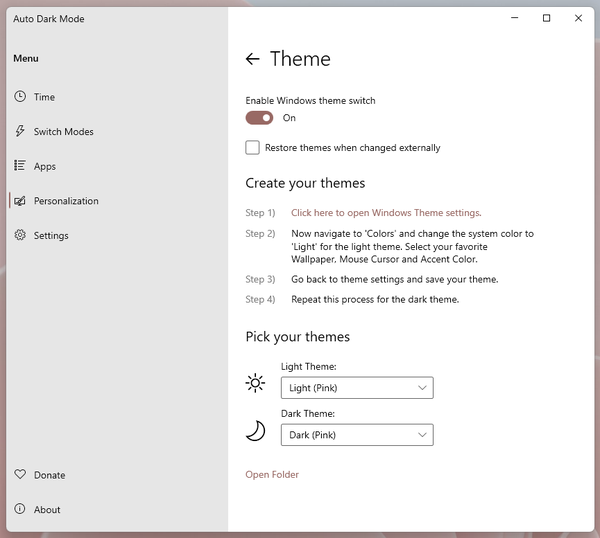
Task: Click the lightning bolt Switch Modes icon
Action: click(20, 132)
